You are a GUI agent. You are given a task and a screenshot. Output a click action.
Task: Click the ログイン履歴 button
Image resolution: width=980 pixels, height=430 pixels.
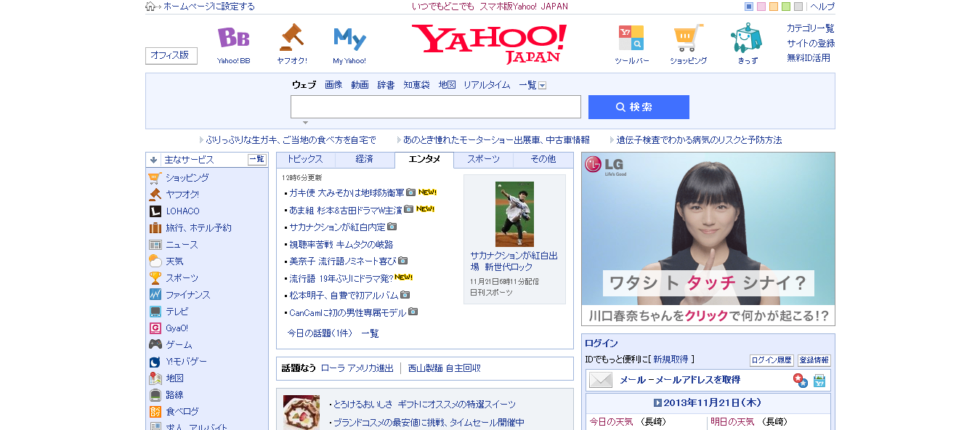pyautogui.click(x=772, y=360)
